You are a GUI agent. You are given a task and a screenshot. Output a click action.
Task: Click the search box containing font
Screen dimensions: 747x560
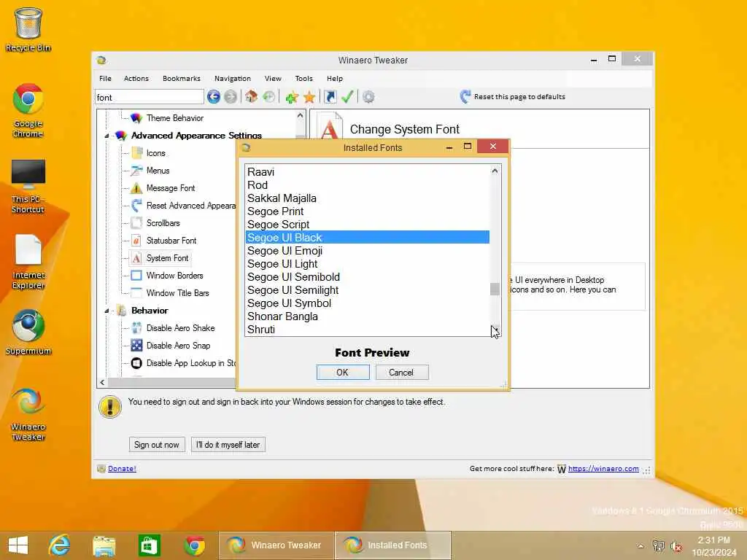click(149, 97)
